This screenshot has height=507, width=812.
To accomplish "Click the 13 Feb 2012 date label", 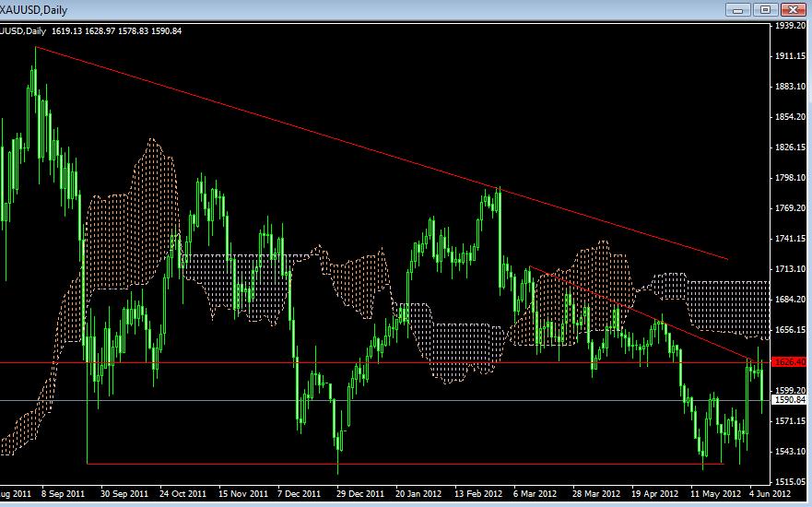I will (478, 493).
